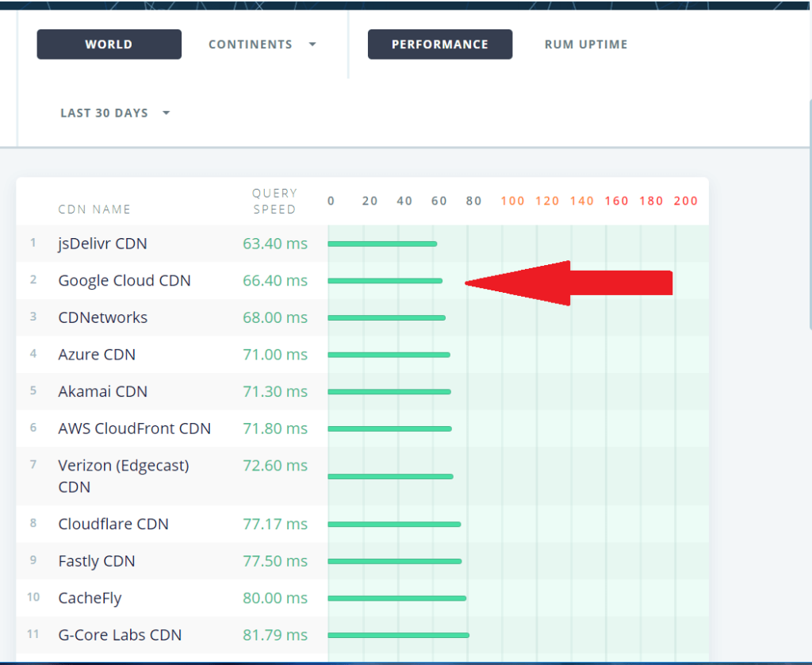
Task: Click the 71.30 ms query speed value
Action: point(275,391)
